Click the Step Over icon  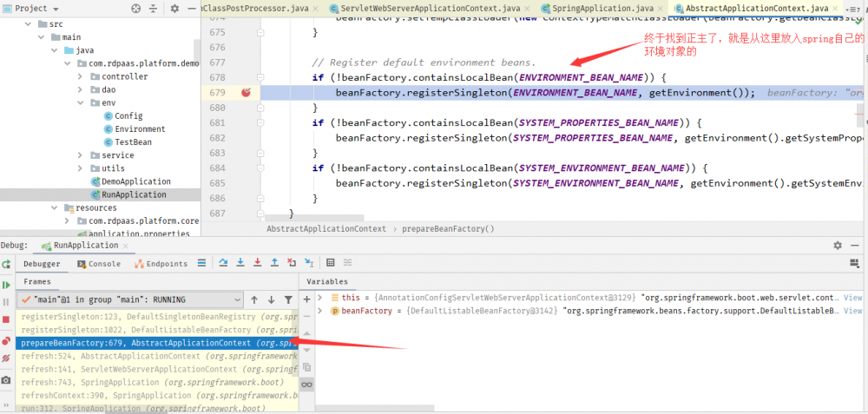[223, 262]
